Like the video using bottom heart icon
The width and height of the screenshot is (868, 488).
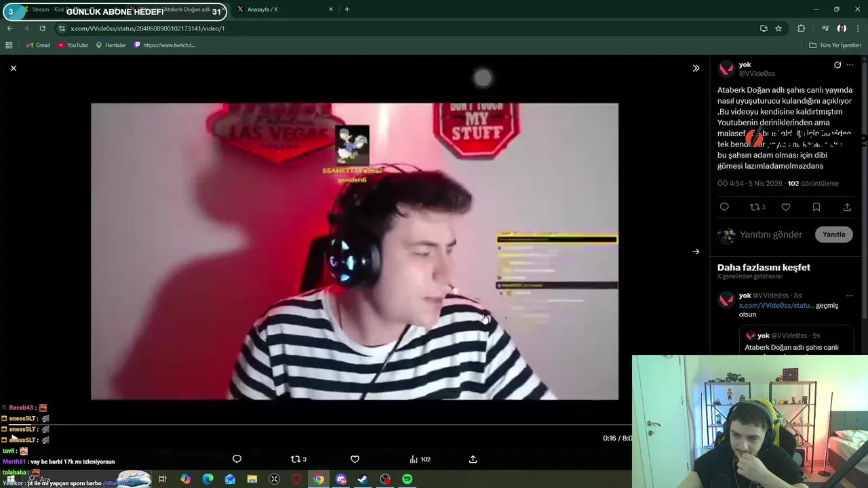(x=355, y=459)
